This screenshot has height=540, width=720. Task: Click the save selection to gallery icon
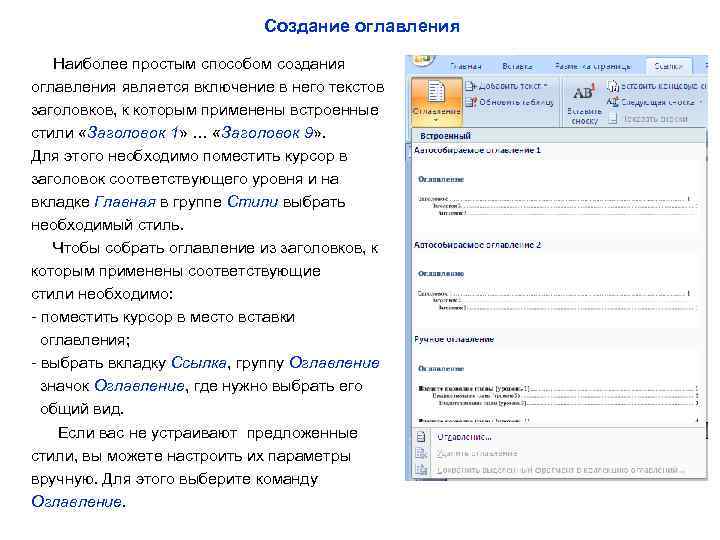tap(421, 470)
